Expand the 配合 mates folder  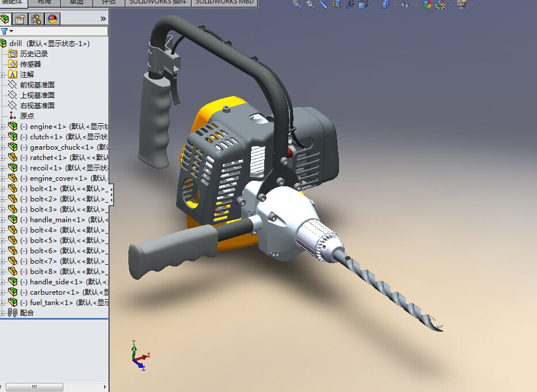pos(2,313)
